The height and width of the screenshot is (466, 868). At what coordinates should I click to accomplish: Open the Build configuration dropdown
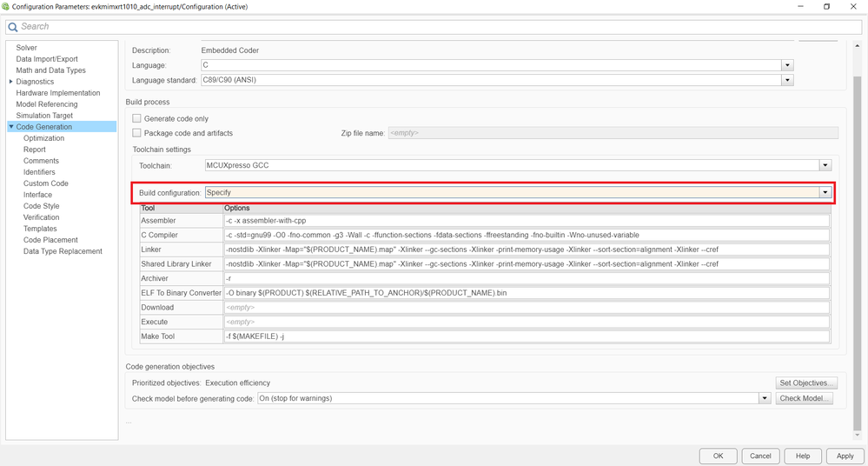coord(825,192)
